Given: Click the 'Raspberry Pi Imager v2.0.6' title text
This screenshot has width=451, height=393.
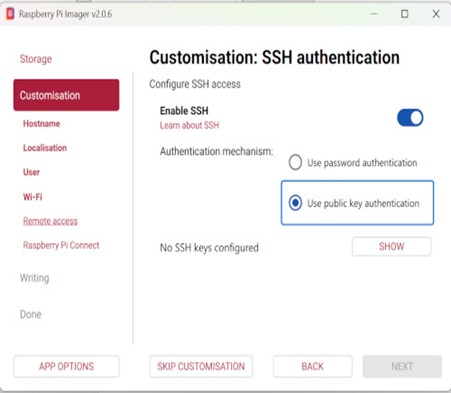Looking at the screenshot, I should (65, 14).
